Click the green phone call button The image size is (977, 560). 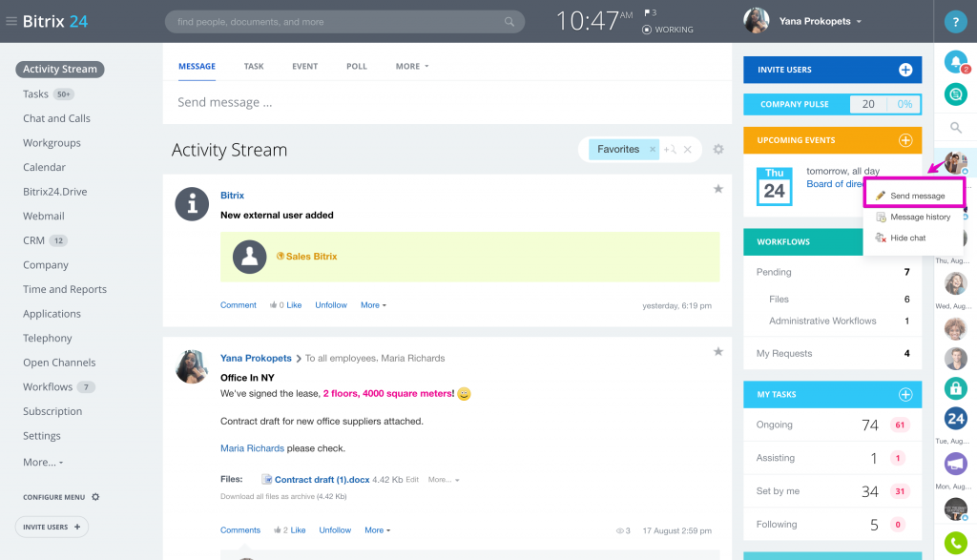click(x=955, y=543)
